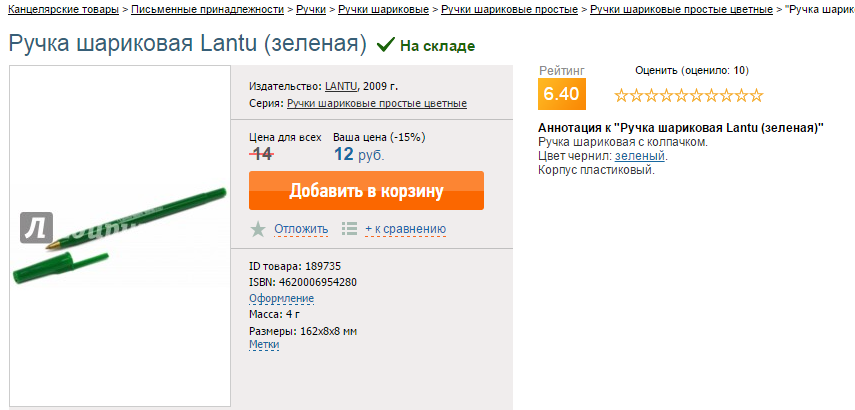Click the list icon beside к сравнению

pyautogui.click(x=349, y=228)
